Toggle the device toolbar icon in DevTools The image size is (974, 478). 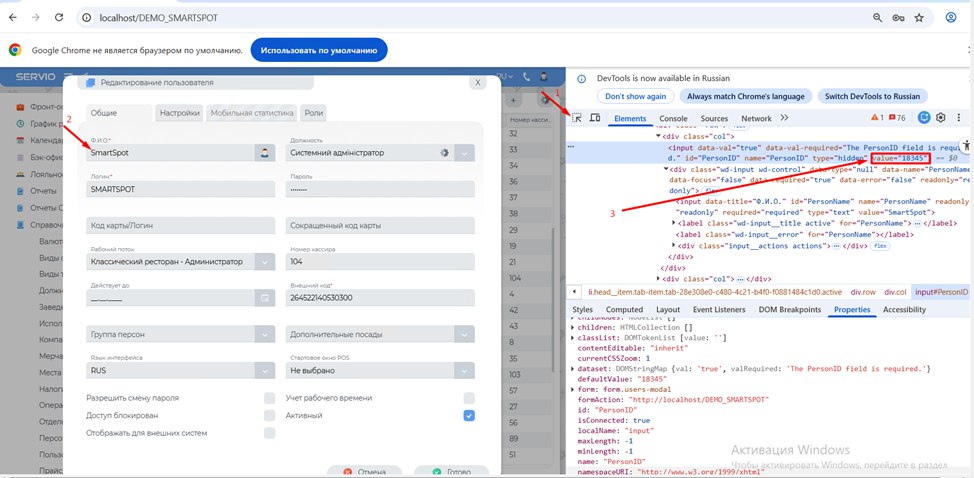pyautogui.click(x=595, y=118)
